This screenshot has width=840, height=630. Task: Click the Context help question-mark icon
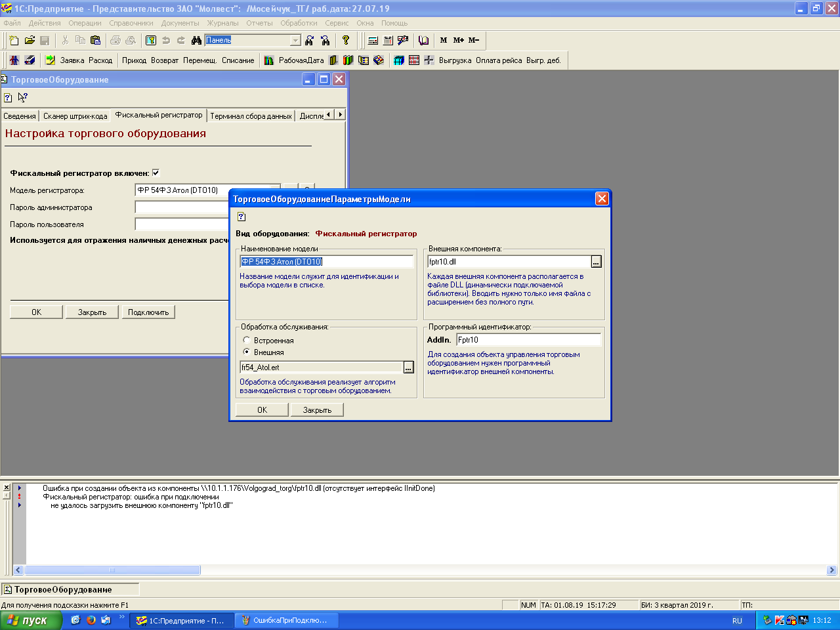(x=346, y=40)
